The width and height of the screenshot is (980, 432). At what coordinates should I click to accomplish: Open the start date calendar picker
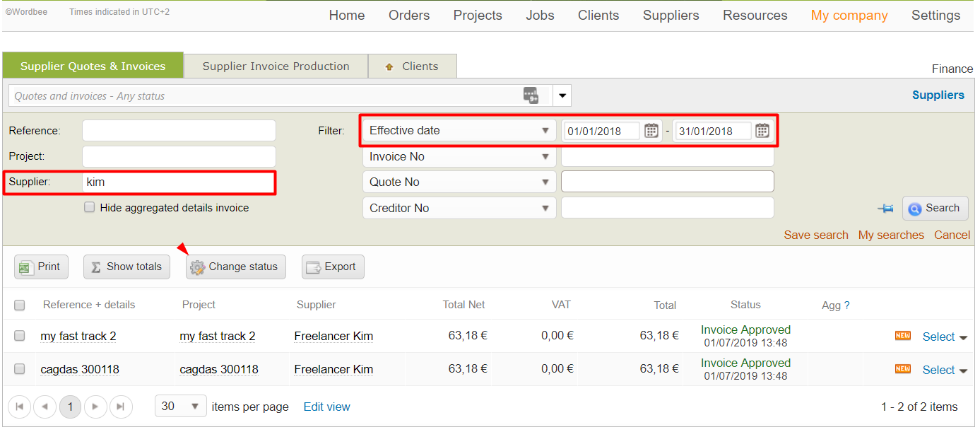[651, 131]
